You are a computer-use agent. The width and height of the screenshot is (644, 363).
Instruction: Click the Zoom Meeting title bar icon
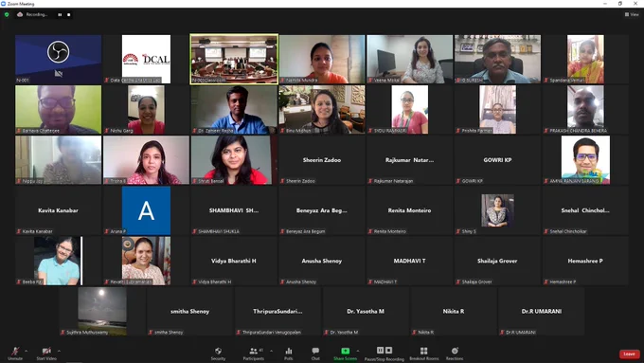pos(3,4)
